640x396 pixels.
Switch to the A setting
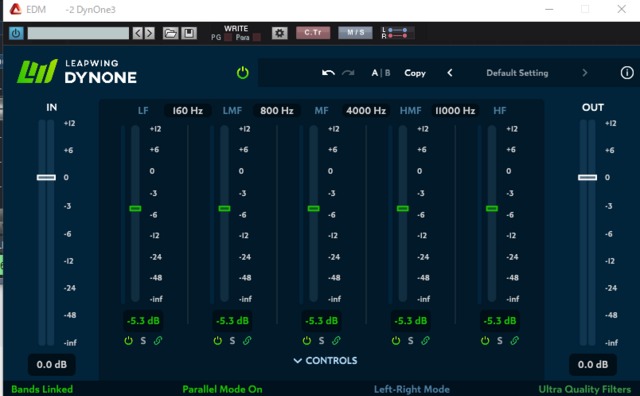click(x=375, y=73)
